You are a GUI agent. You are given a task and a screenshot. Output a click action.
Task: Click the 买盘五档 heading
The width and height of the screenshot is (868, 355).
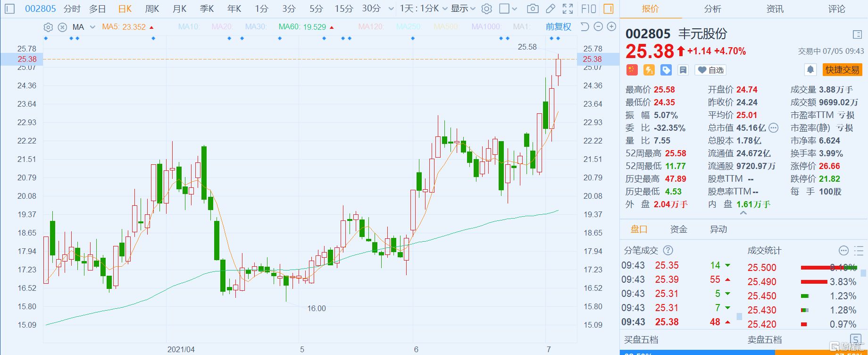641,340
